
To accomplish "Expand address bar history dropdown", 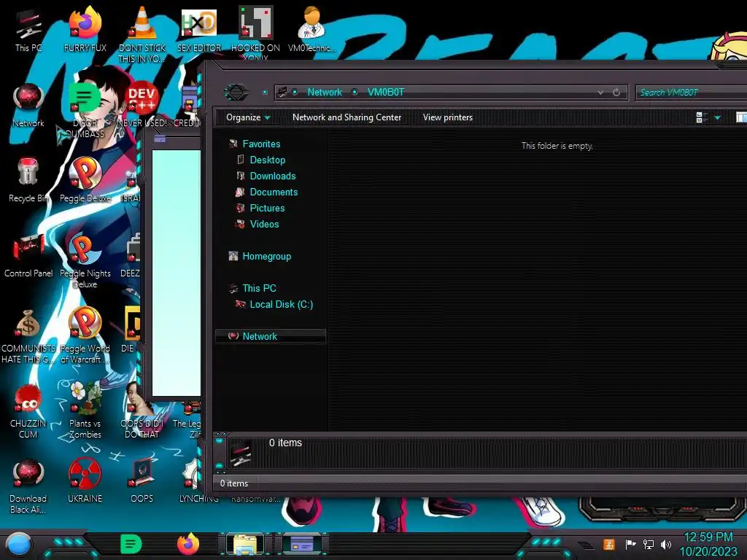I will pos(601,93).
